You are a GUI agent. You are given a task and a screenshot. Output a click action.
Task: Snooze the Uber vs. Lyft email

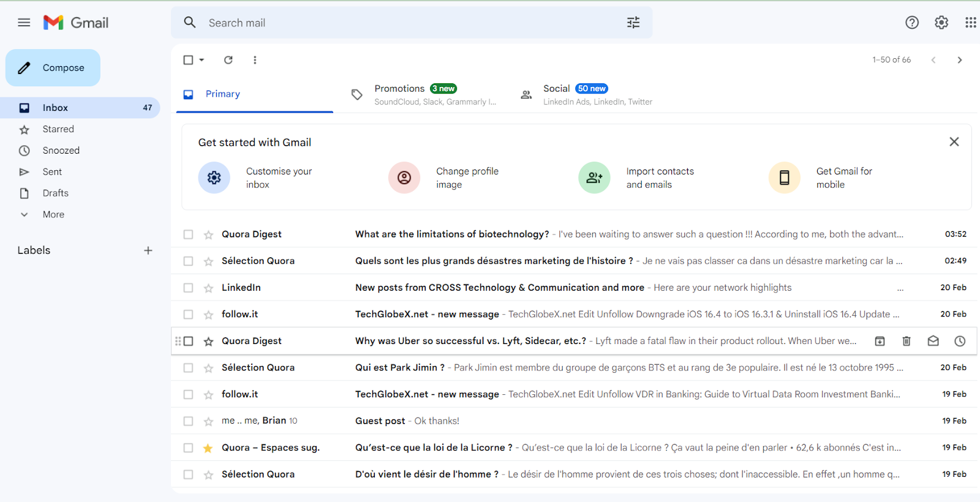pyautogui.click(x=960, y=341)
